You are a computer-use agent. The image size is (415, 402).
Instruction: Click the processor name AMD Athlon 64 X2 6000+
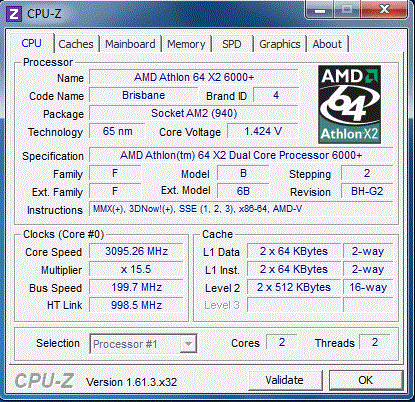(x=194, y=77)
